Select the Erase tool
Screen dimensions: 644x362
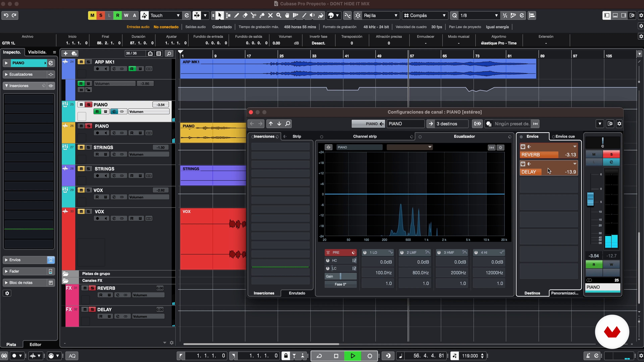coord(245,15)
